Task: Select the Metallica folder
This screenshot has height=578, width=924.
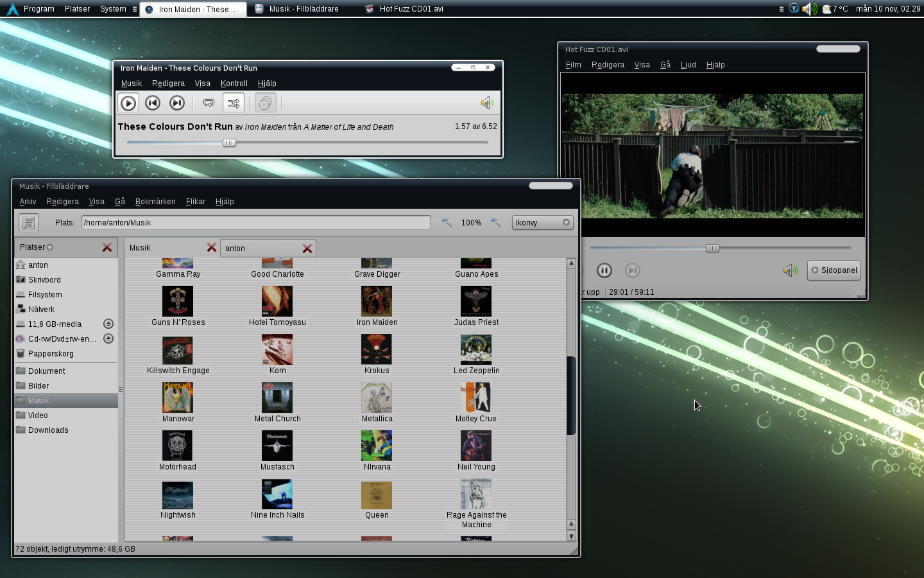Action: [377, 403]
